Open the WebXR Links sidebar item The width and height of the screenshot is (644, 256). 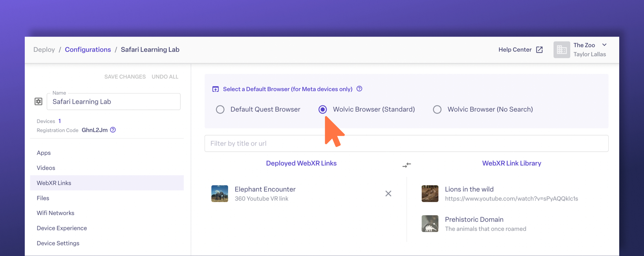pos(107,183)
